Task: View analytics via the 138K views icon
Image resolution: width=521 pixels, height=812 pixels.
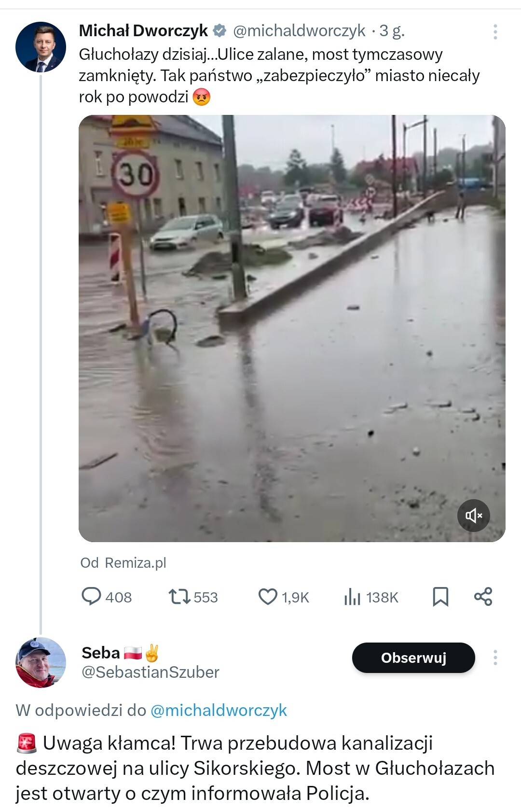Action: click(353, 597)
